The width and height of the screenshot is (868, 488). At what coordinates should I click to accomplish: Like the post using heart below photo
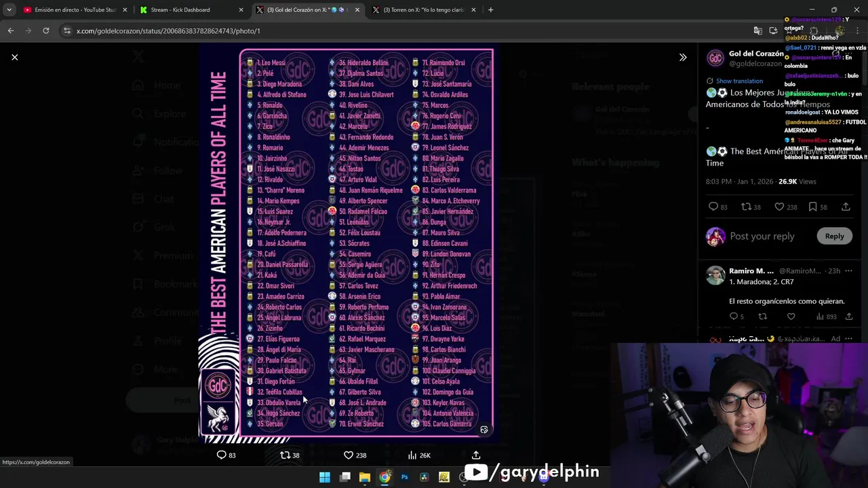coord(349,455)
